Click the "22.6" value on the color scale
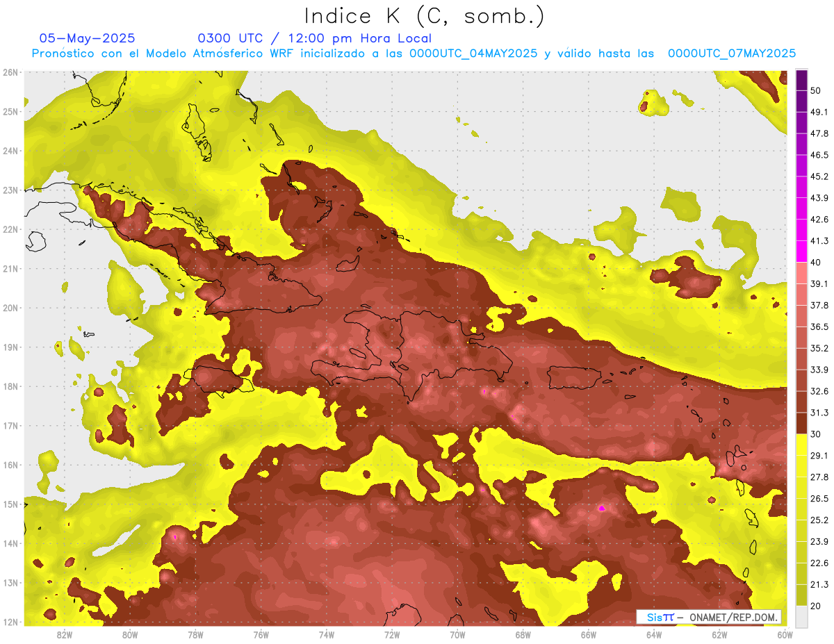Viewport: 834px width, 644px height. pos(819,563)
